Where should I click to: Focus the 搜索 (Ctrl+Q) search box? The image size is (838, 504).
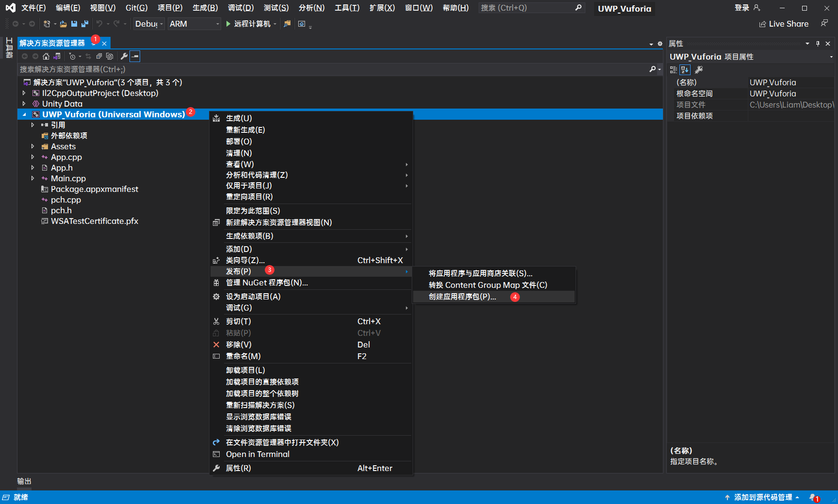(x=531, y=8)
